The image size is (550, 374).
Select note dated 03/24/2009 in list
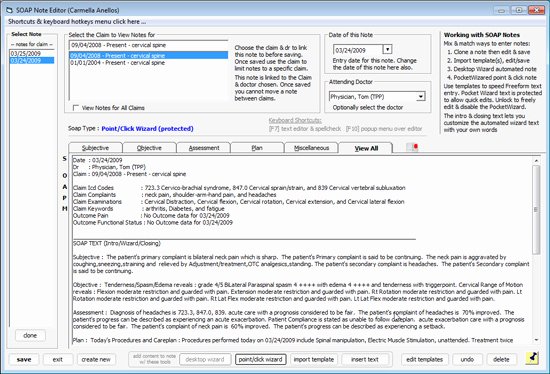32,60
